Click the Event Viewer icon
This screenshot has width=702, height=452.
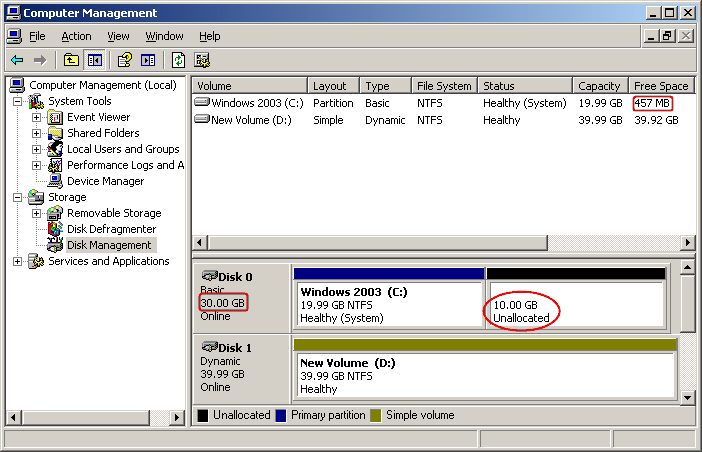point(55,117)
